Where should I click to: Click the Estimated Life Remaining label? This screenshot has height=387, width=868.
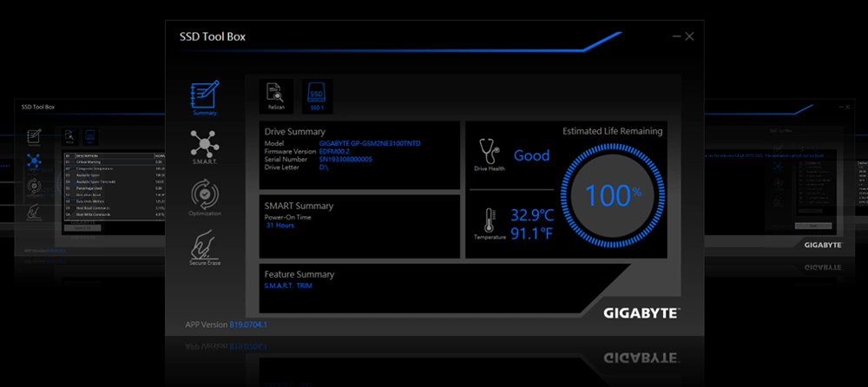[612, 131]
